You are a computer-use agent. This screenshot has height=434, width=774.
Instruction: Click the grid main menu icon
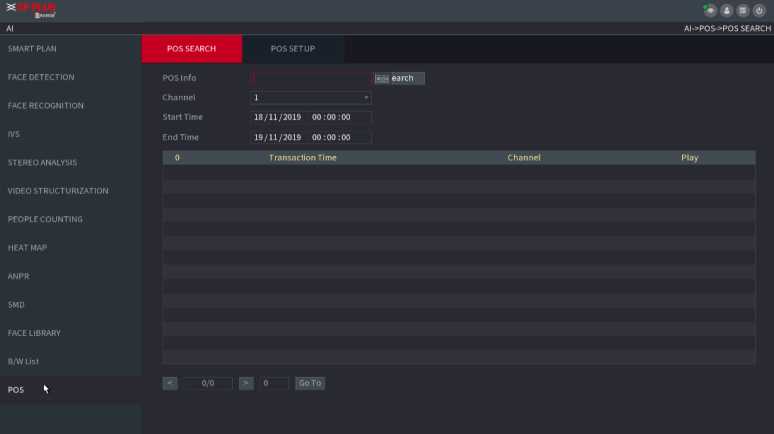tap(743, 10)
